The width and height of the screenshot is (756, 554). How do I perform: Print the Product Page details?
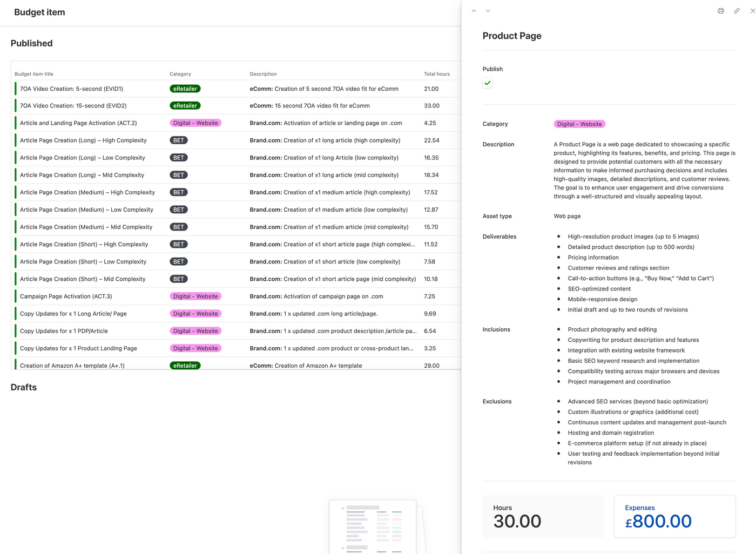[x=720, y=11]
